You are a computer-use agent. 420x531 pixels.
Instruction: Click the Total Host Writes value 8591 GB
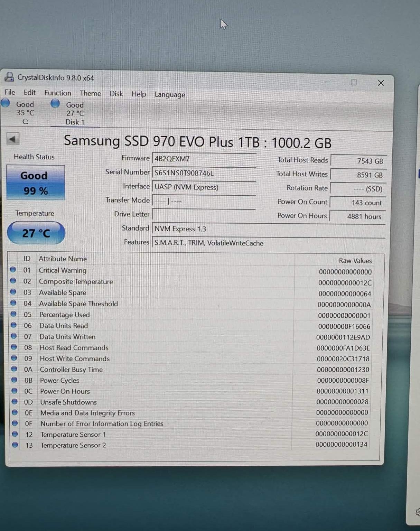(358, 175)
